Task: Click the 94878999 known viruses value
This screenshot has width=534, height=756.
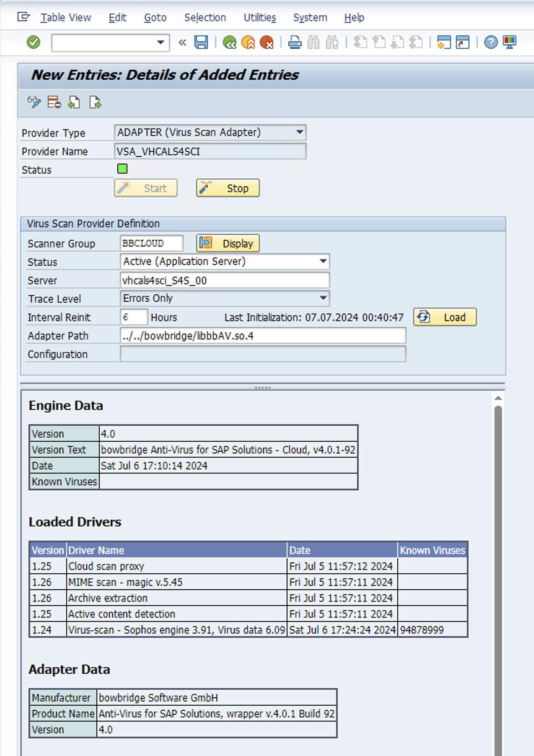Action: pyautogui.click(x=422, y=630)
